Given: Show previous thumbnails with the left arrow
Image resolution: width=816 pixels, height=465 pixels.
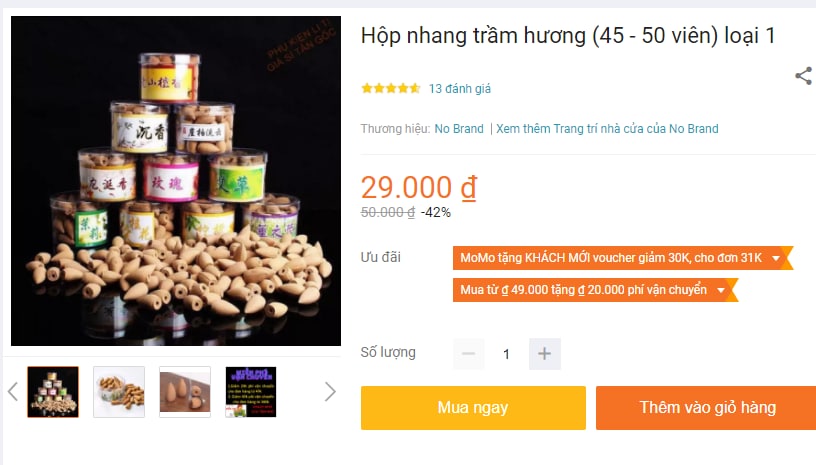Looking at the screenshot, I should pyautogui.click(x=13, y=392).
